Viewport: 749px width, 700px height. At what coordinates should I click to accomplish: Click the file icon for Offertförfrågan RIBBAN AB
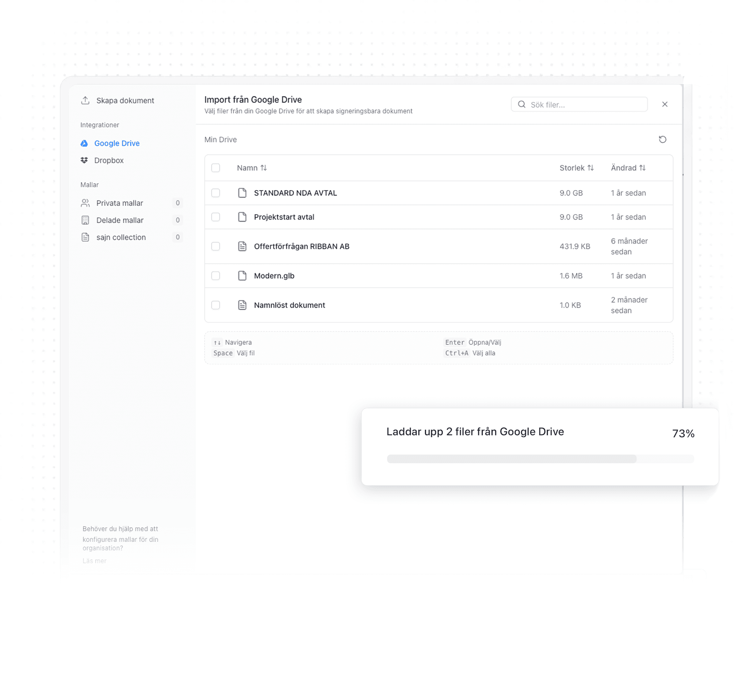click(242, 246)
